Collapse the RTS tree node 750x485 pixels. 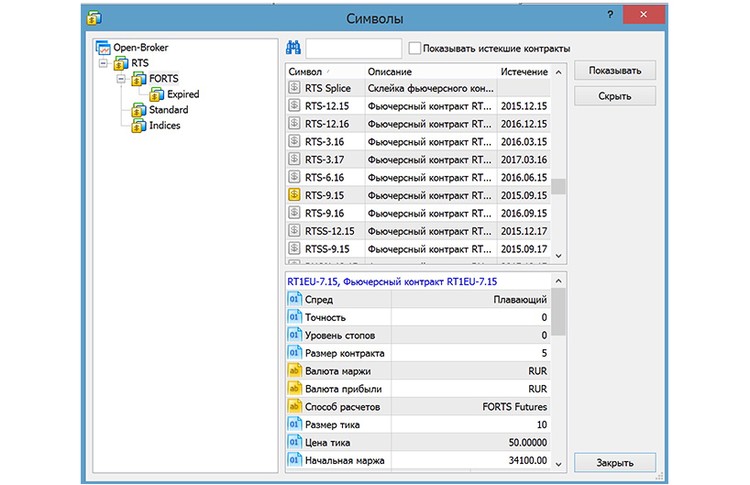coord(103,63)
